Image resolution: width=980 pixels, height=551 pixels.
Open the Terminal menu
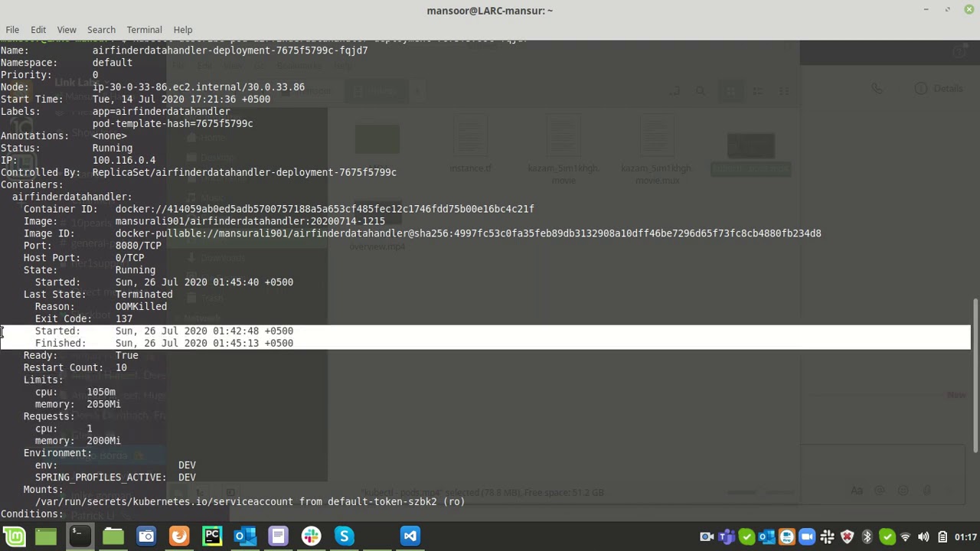[144, 30]
